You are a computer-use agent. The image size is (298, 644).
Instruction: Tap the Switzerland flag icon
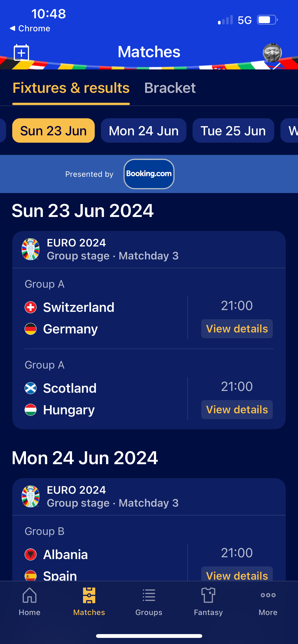[31, 307]
